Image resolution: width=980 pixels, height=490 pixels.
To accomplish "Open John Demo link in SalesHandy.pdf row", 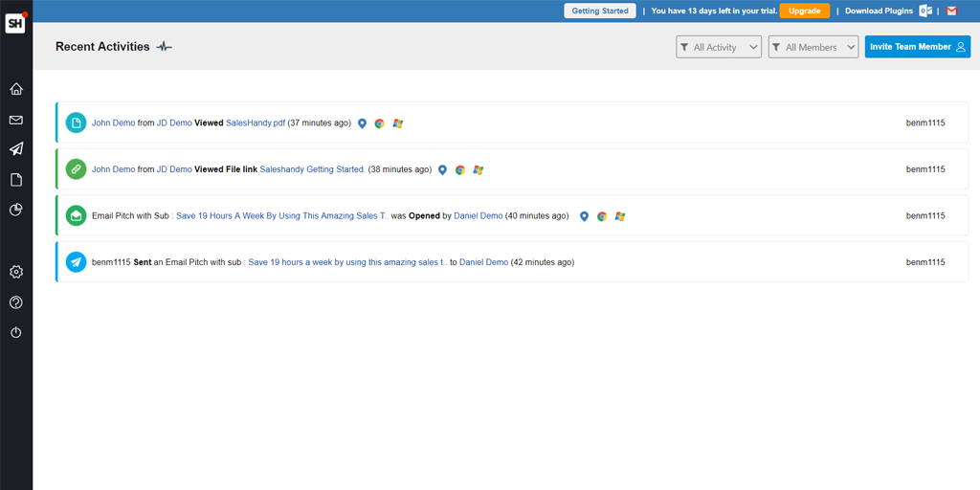I will click(x=113, y=123).
